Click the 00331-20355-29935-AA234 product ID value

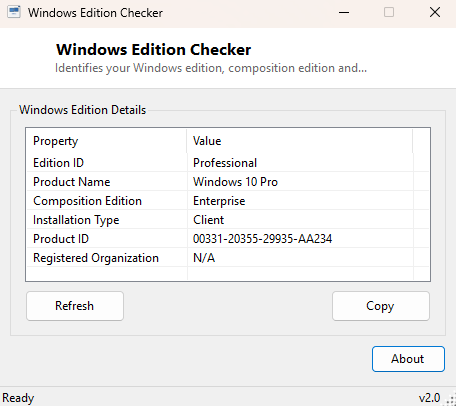click(262, 239)
